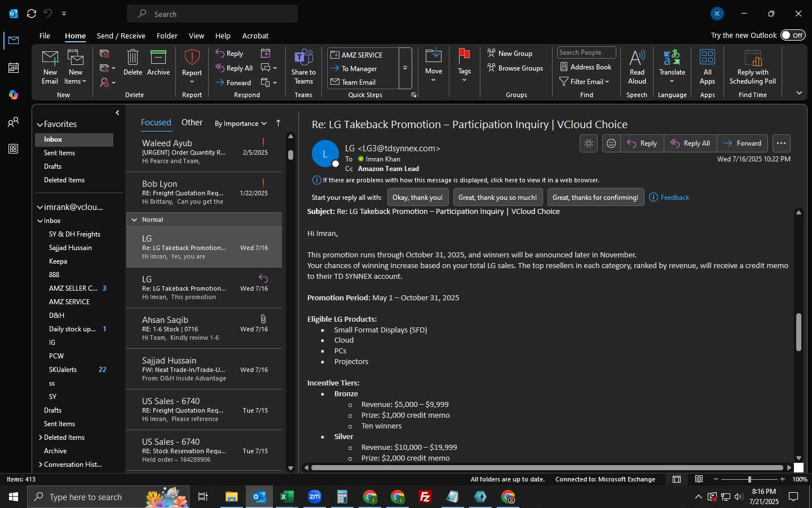Viewport: 812px width, 508px height.
Task: Collapse the Normal group header
Action: point(134,220)
